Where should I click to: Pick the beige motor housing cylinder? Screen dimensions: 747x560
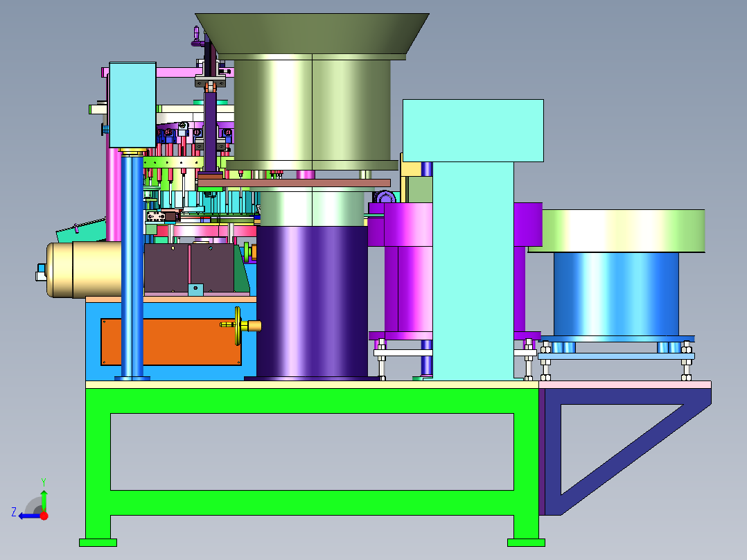pos(84,270)
